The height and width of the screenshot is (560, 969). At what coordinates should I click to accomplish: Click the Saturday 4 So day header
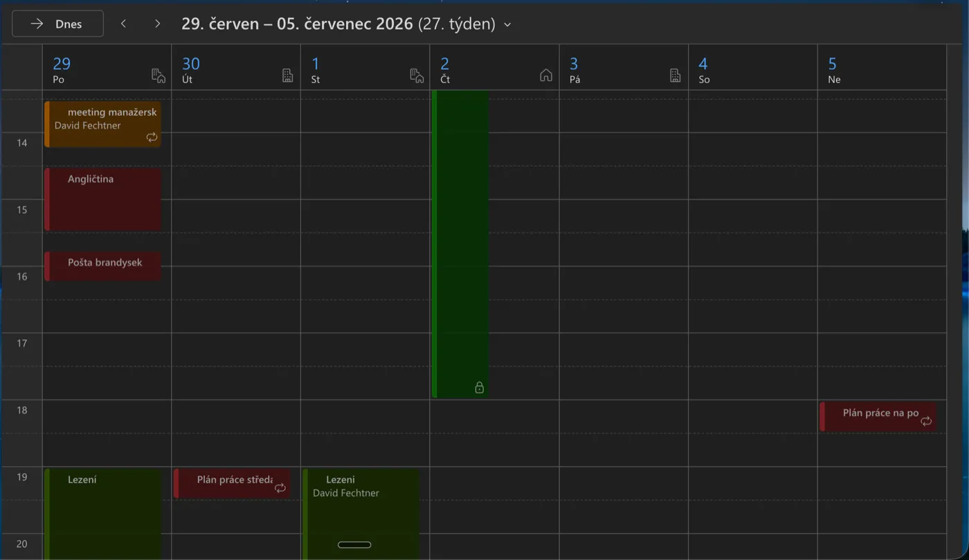(x=753, y=69)
